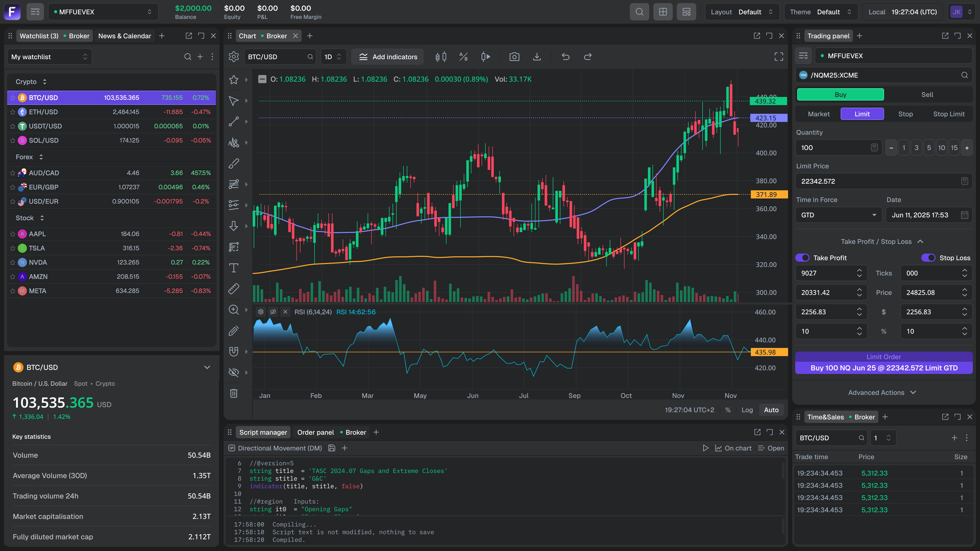Open the GTD Time in Force dropdown
The image size is (980, 551).
[838, 215]
